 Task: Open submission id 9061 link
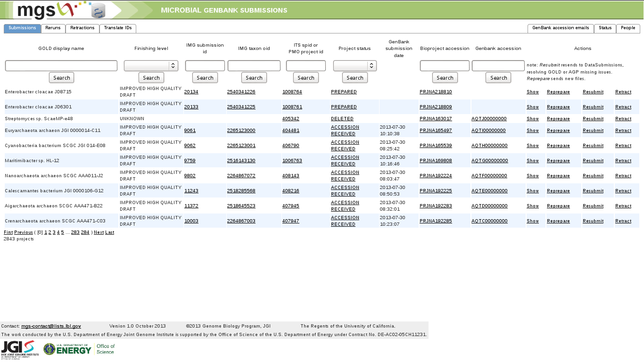click(x=190, y=131)
